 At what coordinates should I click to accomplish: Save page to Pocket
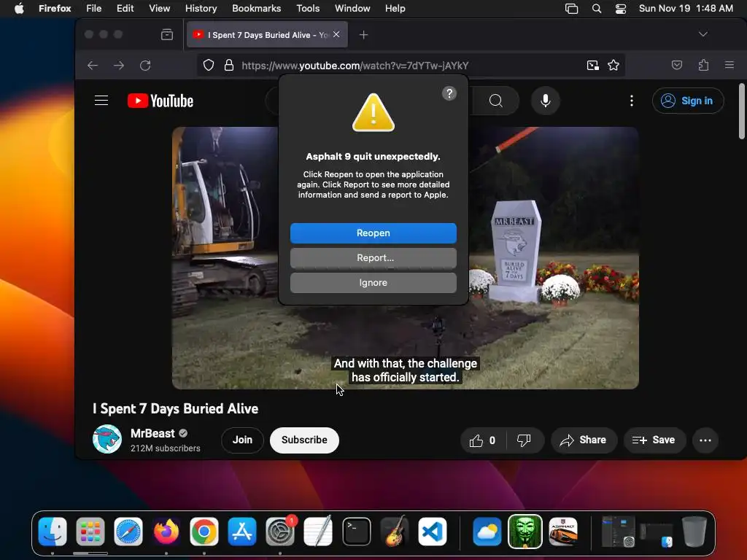point(676,65)
